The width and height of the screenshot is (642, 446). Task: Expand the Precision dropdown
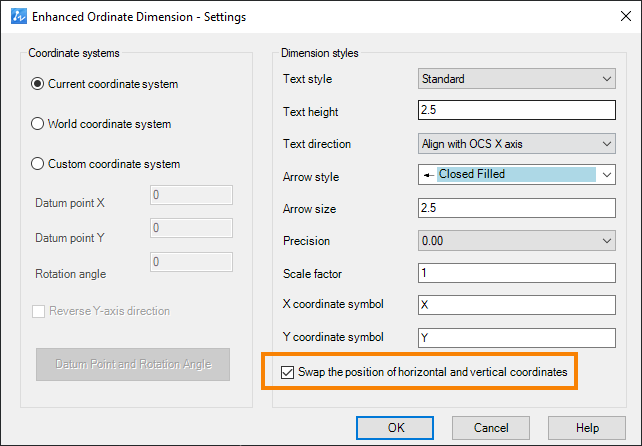pyautogui.click(x=517, y=240)
